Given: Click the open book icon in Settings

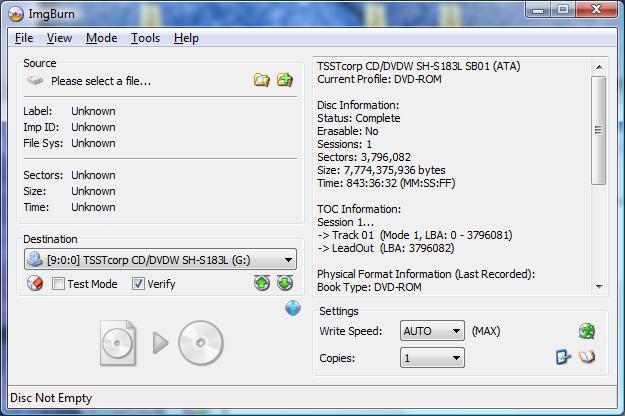Looking at the screenshot, I should click(587, 357).
